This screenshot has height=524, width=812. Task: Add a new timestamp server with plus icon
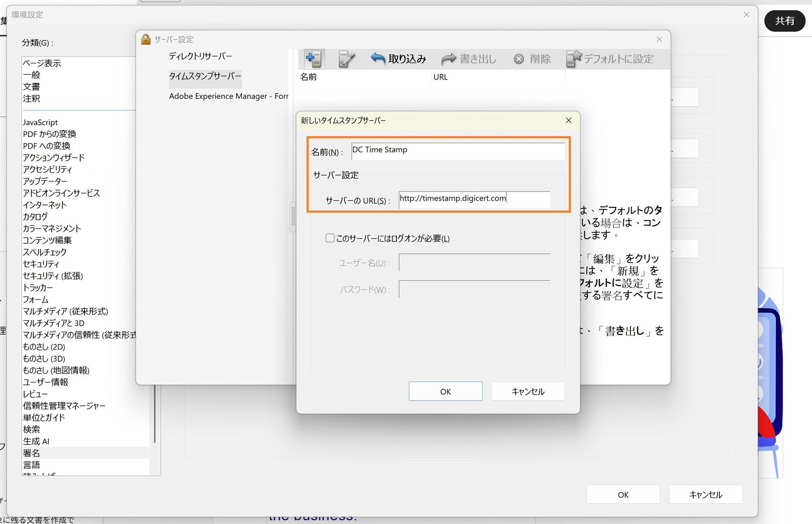pos(313,58)
